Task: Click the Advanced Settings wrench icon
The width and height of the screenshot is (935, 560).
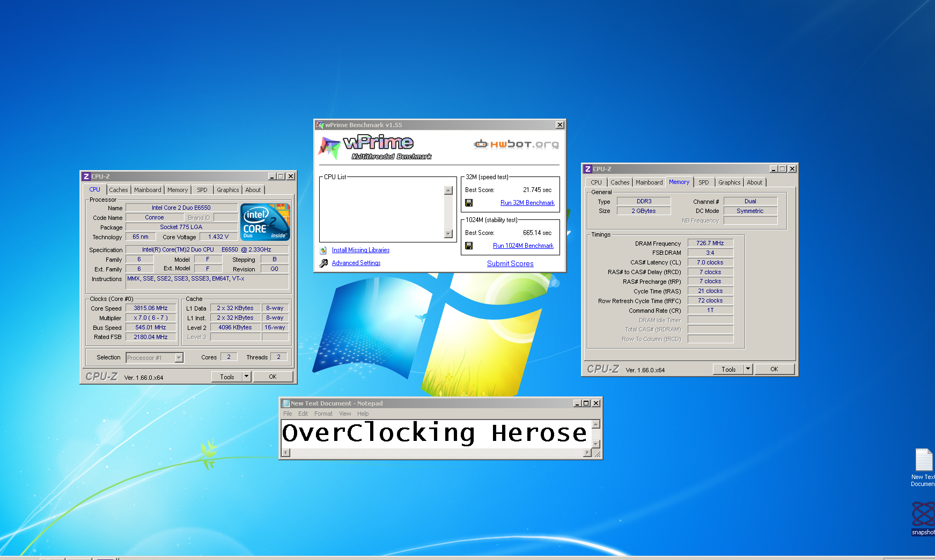Action: click(323, 263)
